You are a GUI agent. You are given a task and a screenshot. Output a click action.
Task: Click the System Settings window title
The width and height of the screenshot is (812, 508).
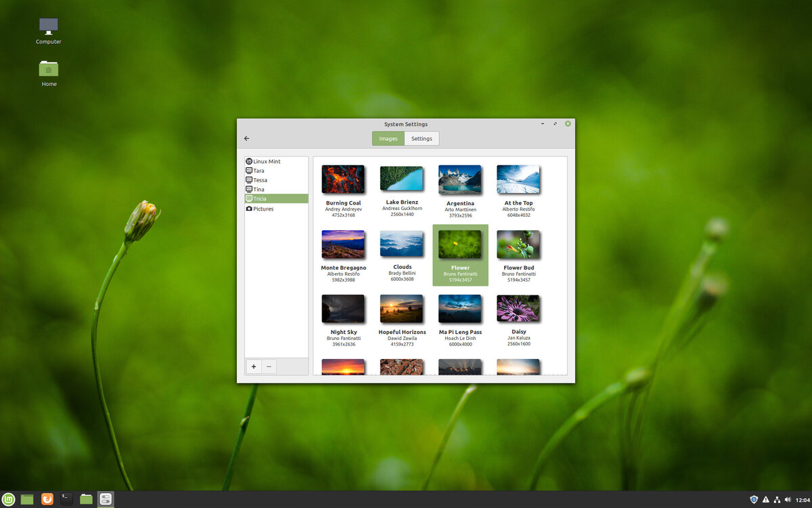(x=406, y=124)
